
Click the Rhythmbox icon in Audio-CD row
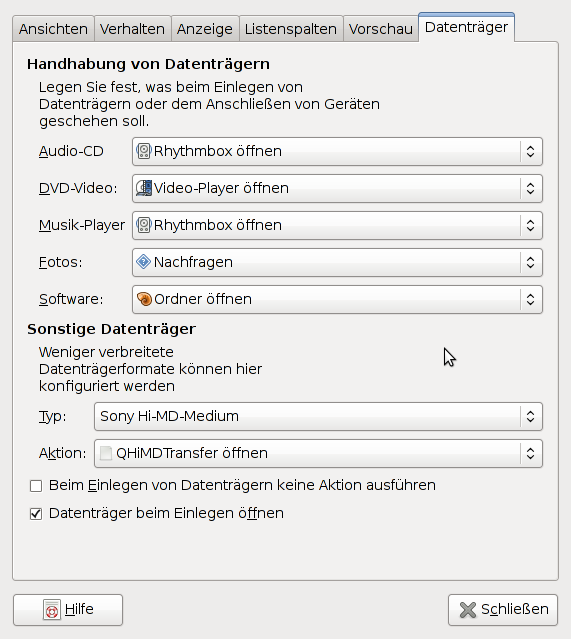[x=143, y=151]
